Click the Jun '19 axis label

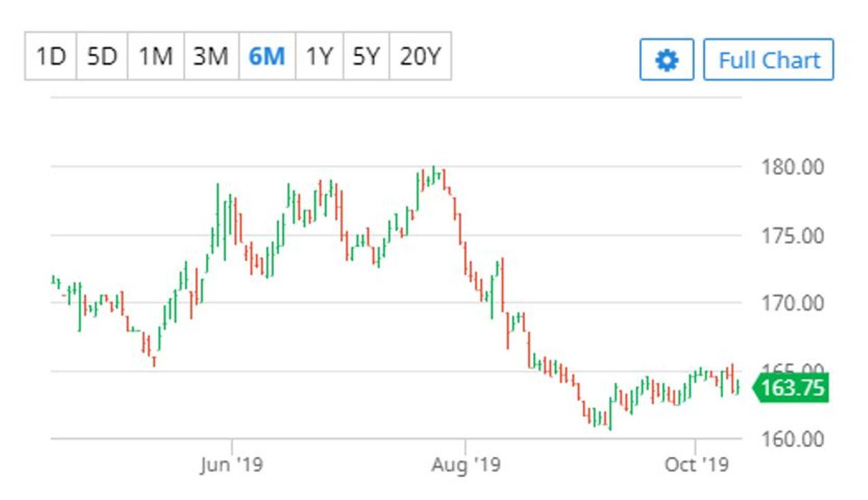click(x=231, y=465)
